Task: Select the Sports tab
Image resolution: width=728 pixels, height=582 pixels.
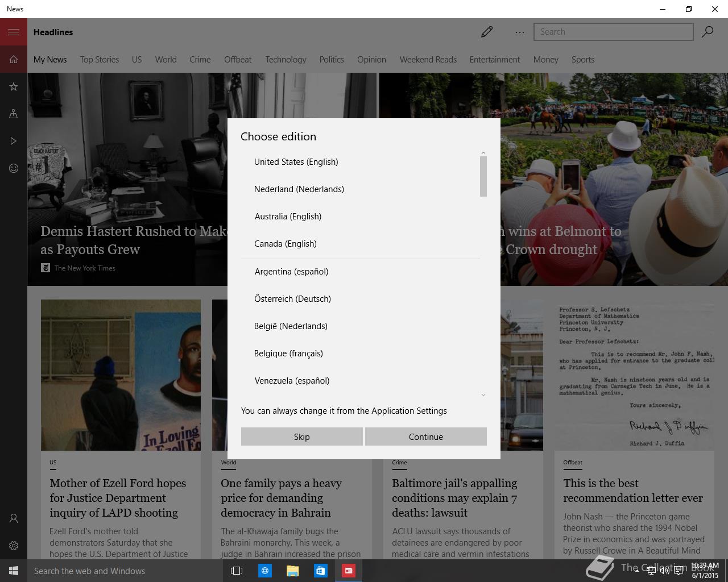Action: pyautogui.click(x=583, y=60)
